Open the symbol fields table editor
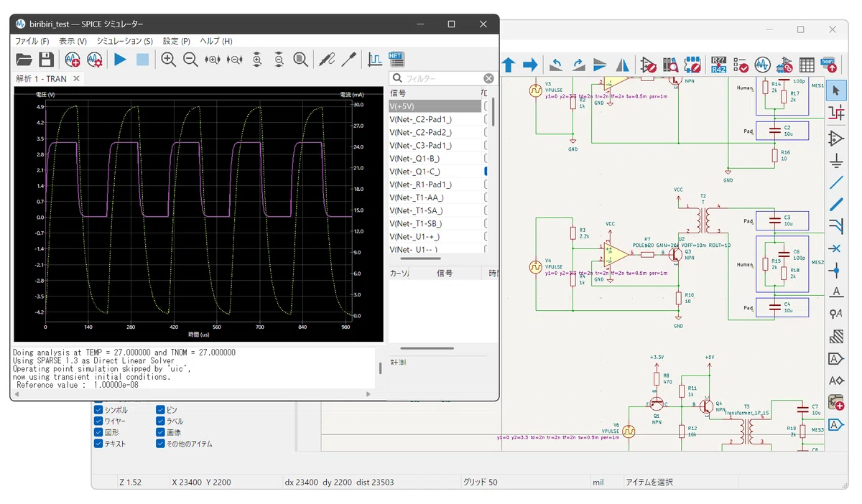The width and height of the screenshot is (862, 504). [807, 65]
